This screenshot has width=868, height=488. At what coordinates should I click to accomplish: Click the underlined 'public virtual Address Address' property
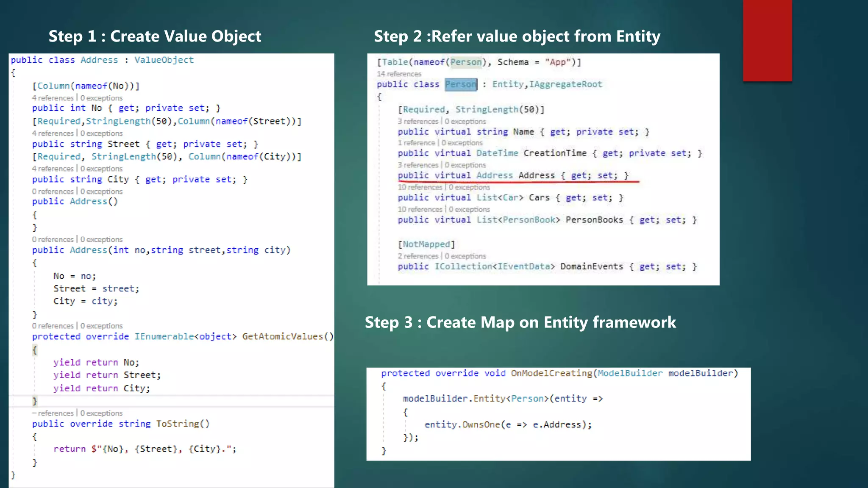pos(513,175)
